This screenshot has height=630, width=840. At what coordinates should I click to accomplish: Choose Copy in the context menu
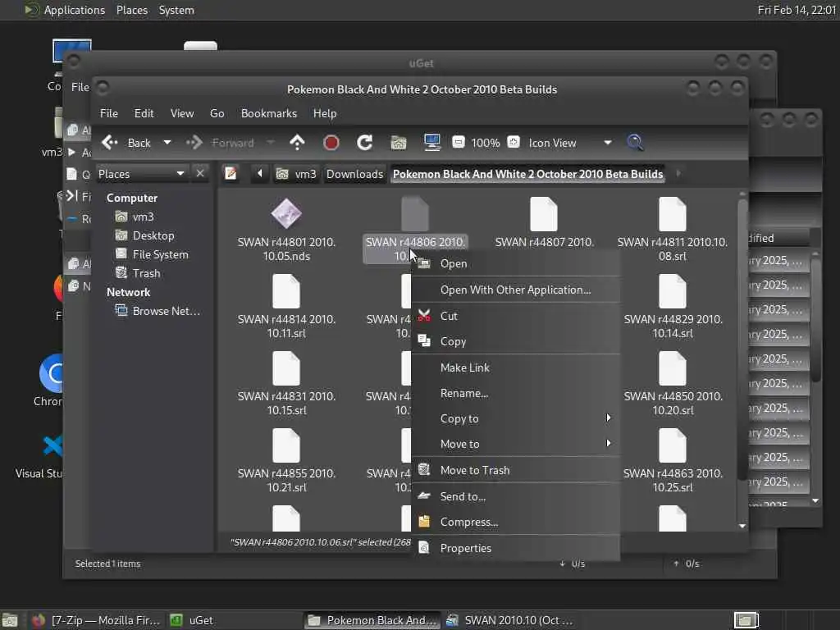[516, 341]
